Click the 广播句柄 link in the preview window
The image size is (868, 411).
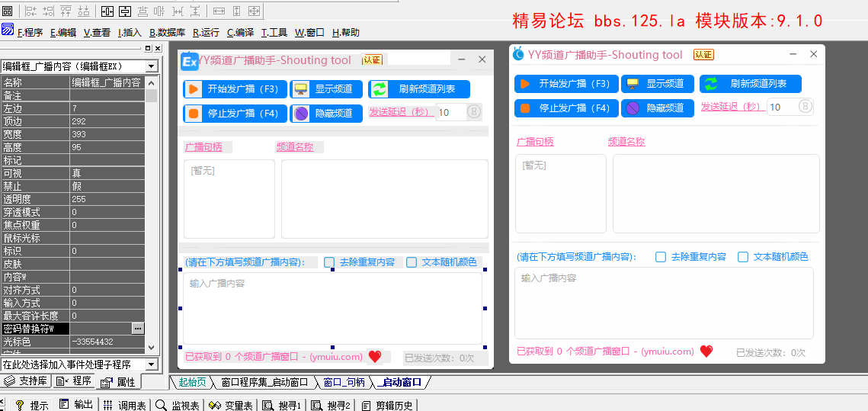(535, 142)
